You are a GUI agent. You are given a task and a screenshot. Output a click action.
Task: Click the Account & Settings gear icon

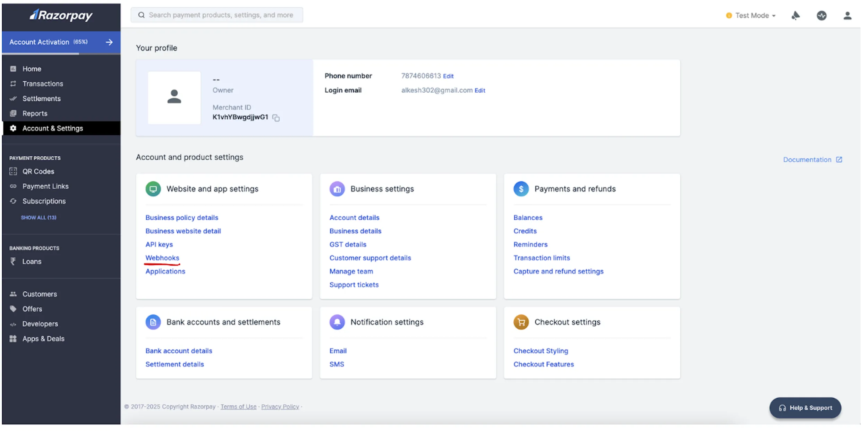tap(13, 128)
